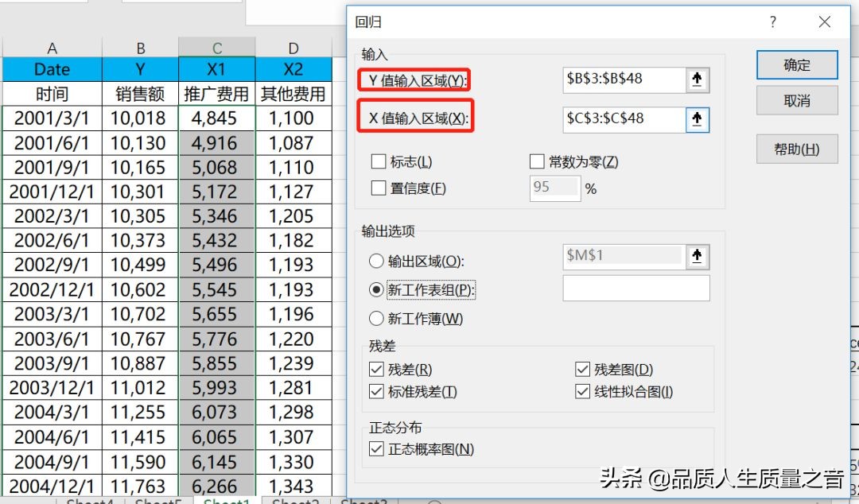Uncheck the 线性拟合图(I) line fit checkbox

click(583, 391)
